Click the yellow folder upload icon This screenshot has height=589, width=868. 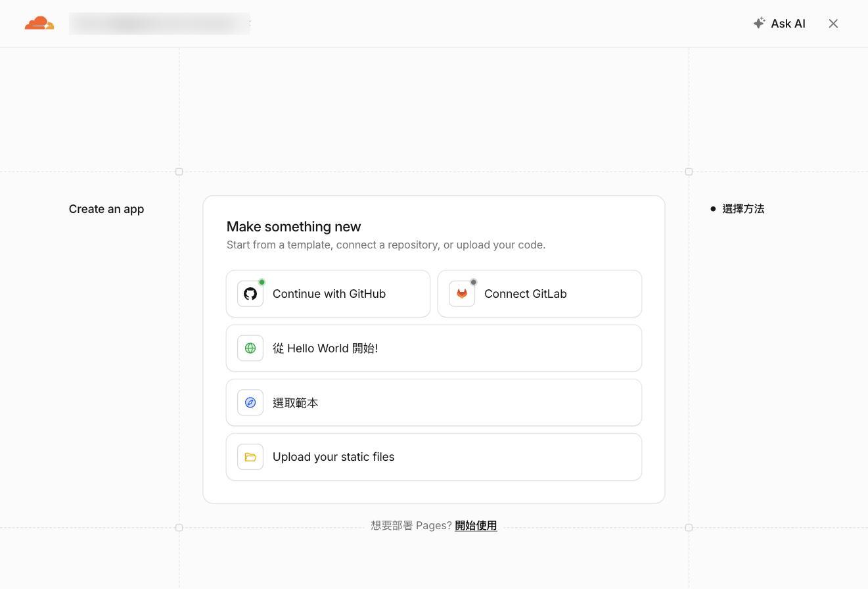pos(250,457)
